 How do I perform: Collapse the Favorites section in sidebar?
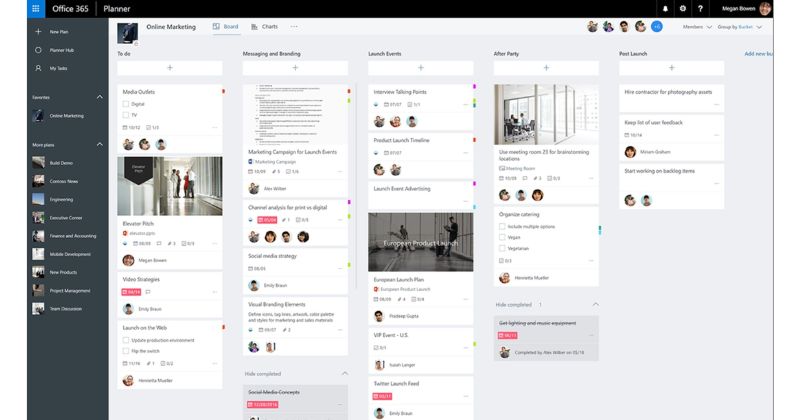tap(99, 97)
